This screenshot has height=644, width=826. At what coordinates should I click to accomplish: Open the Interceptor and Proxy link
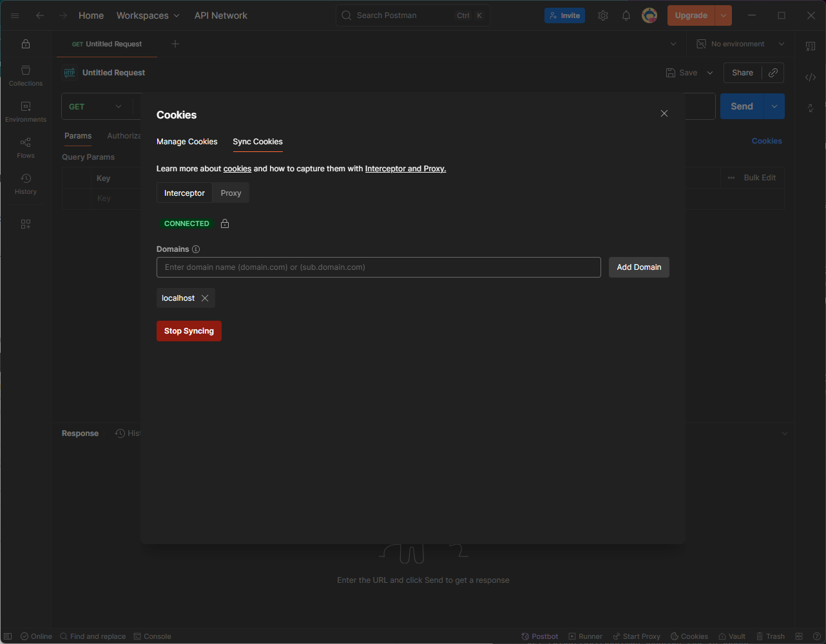405,169
